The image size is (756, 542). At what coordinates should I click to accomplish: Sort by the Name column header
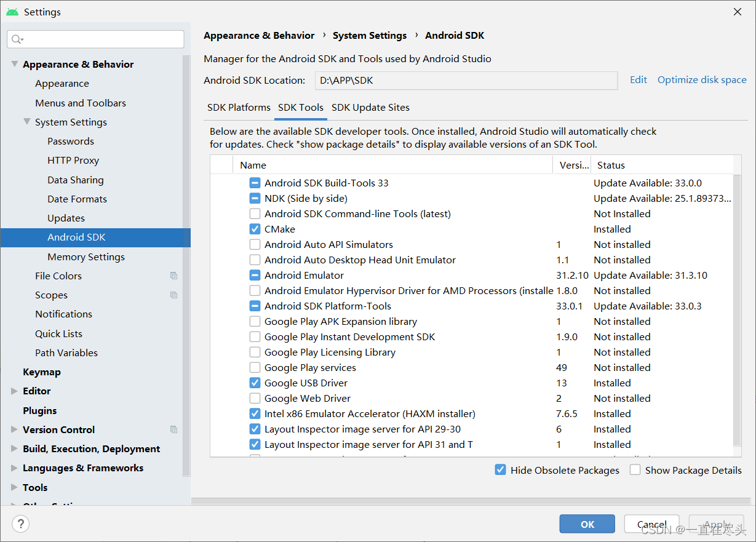coord(393,165)
